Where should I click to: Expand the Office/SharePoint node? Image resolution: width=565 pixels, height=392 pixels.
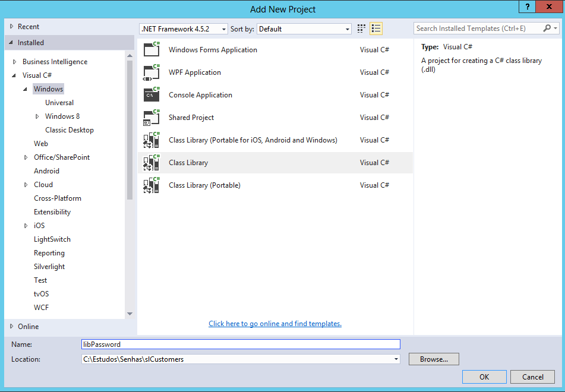coord(26,157)
